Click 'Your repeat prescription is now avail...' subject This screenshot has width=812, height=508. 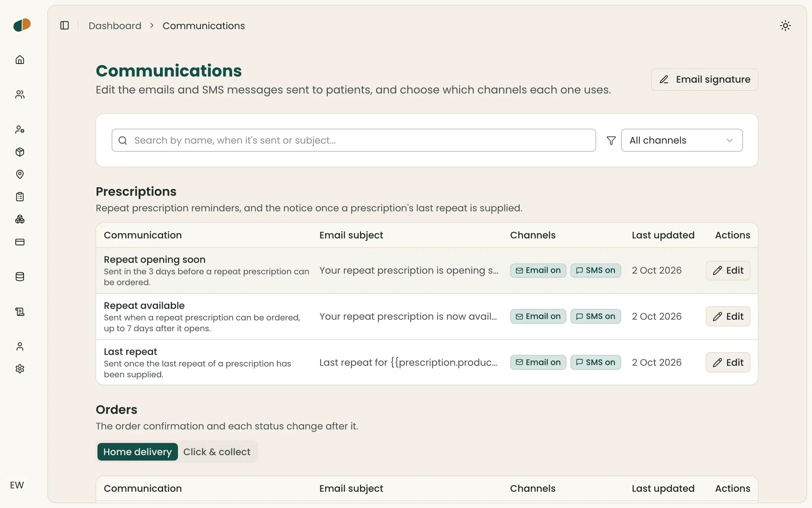[408, 316]
